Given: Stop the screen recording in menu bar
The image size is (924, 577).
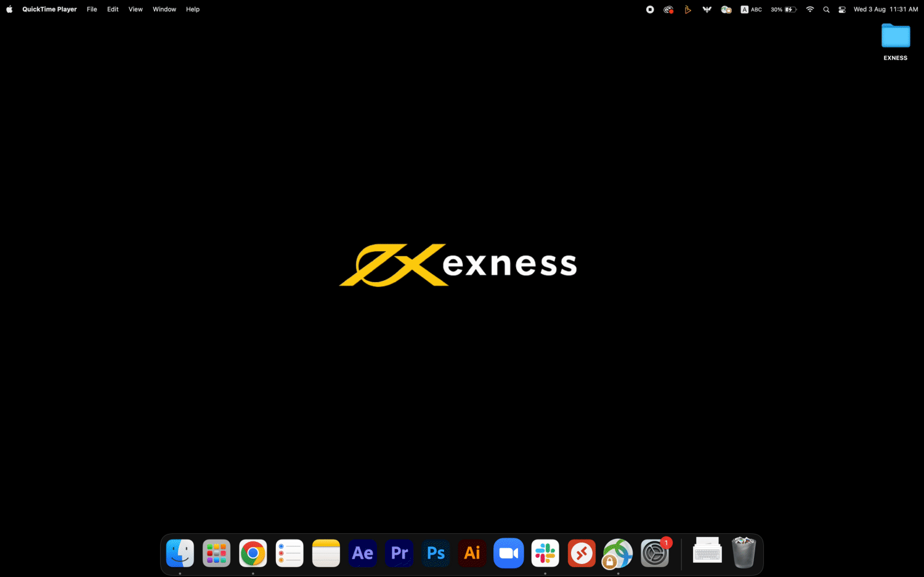Looking at the screenshot, I should (x=650, y=9).
